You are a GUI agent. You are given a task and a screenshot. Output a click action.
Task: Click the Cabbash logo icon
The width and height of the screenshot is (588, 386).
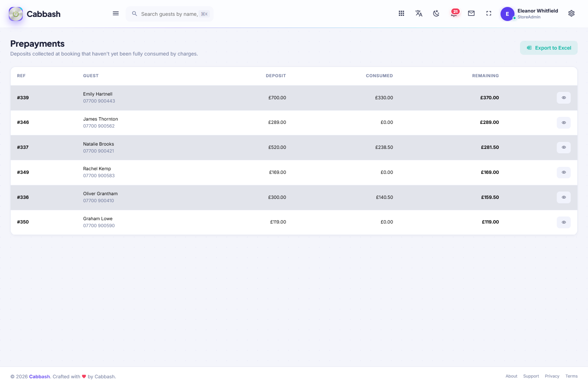pos(16,14)
